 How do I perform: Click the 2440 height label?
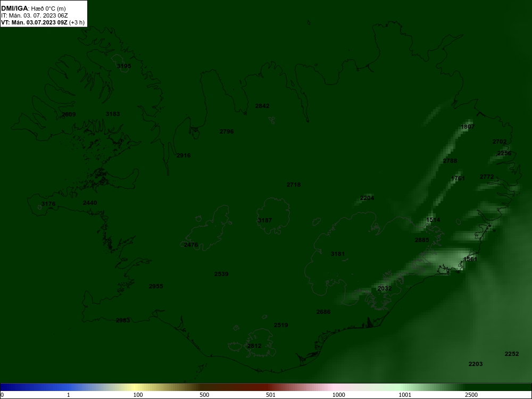pyautogui.click(x=90, y=203)
